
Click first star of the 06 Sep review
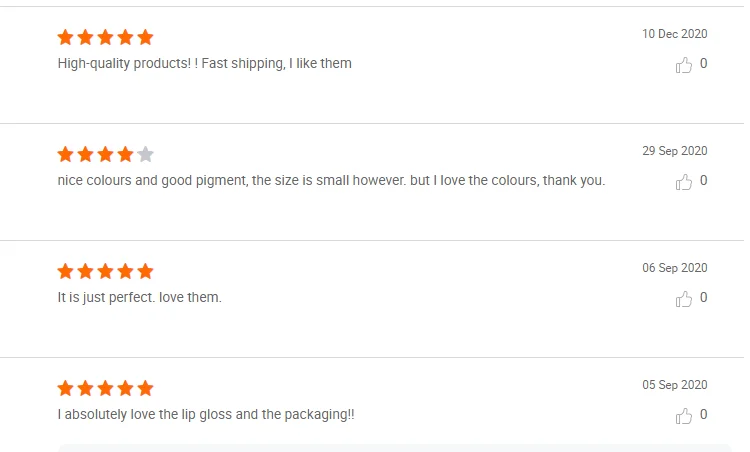(x=66, y=271)
